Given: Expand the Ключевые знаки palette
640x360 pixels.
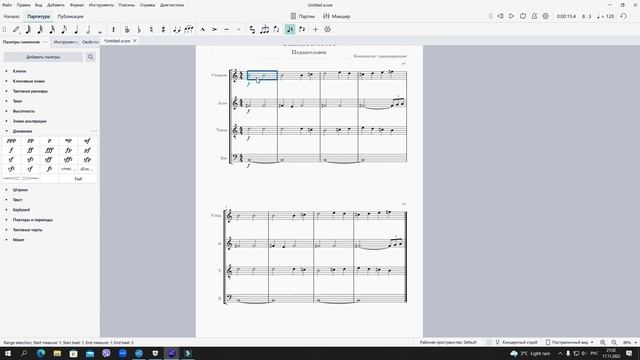Looking at the screenshot, I should click(6, 81).
